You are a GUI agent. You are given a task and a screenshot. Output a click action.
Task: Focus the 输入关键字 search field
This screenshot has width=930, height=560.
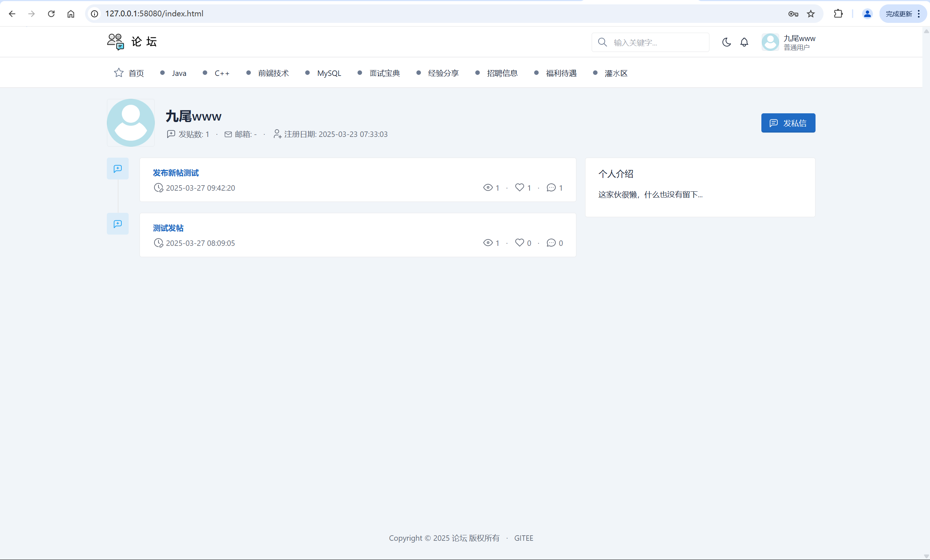pos(657,42)
